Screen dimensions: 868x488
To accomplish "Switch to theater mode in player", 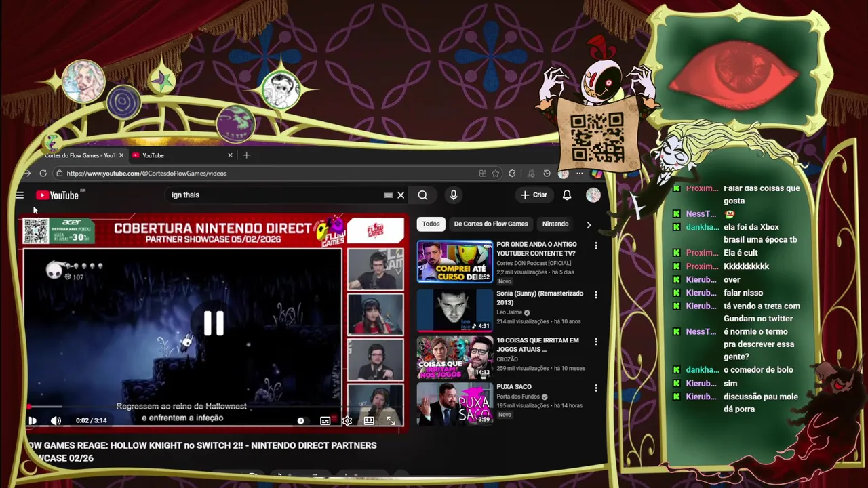I will (369, 421).
